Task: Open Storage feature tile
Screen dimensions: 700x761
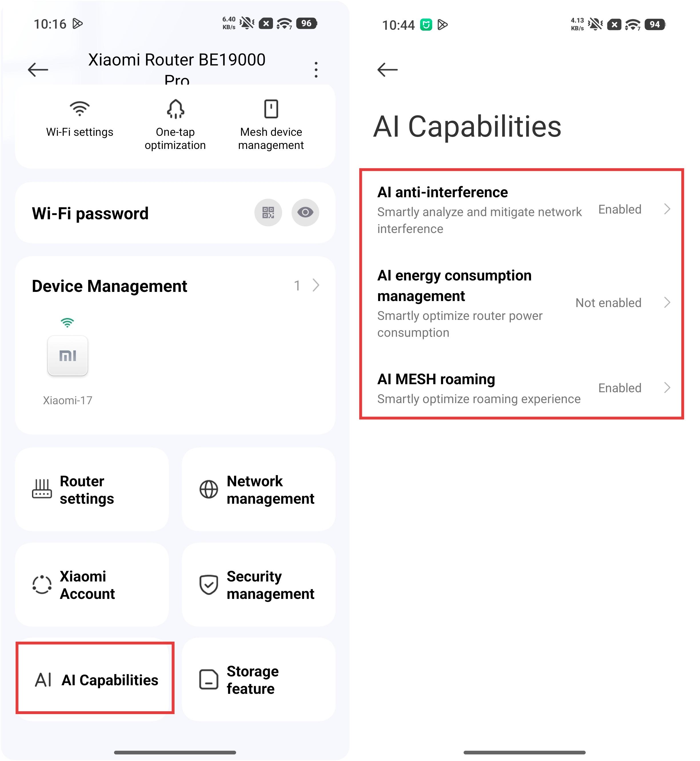Action: tap(258, 680)
